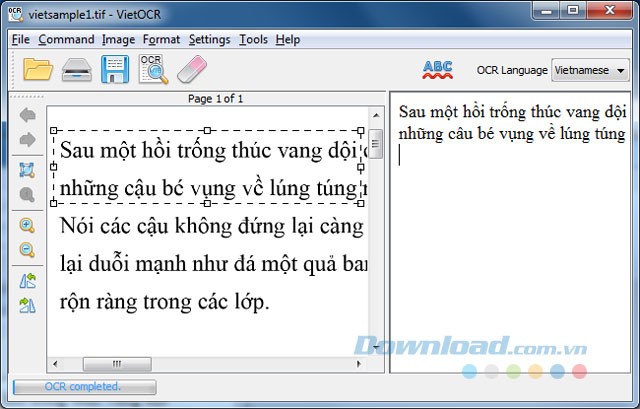The image size is (640, 409).
Task: Click the image line starting 'lại duỗi mạnh như đá'
Action: (213, 264)
